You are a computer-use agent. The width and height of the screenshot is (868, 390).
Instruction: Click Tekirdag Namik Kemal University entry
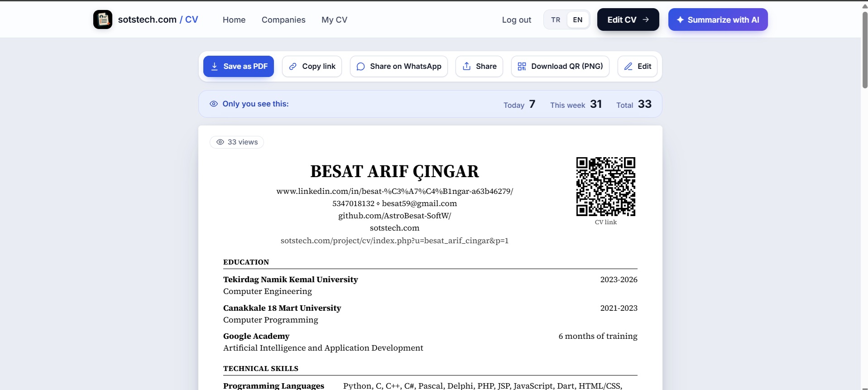[x=291, y=279]
